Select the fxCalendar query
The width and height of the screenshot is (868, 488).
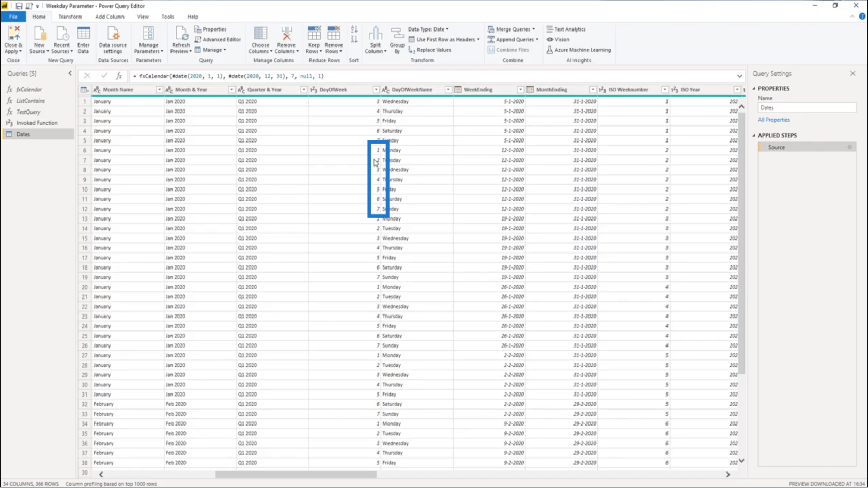[38, 89]
